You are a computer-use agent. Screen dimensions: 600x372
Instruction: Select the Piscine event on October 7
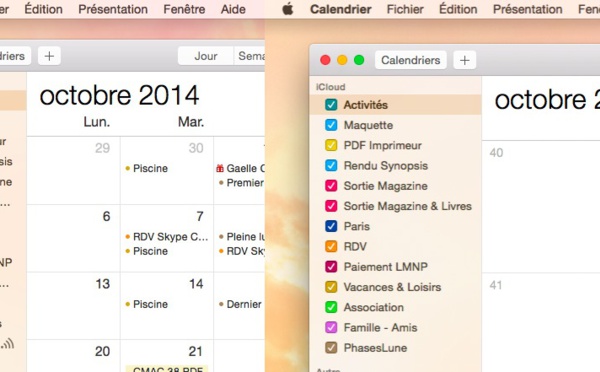[x=147, y=251]
